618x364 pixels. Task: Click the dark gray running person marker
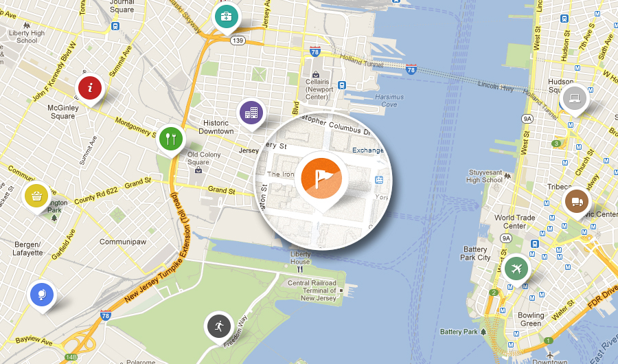click(219, 326)
